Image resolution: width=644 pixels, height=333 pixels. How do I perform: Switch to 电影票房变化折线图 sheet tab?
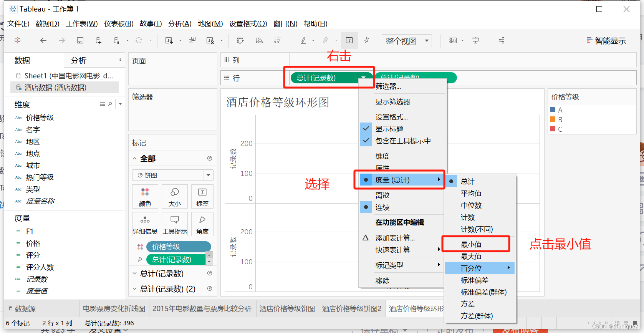tap(114, 308)
